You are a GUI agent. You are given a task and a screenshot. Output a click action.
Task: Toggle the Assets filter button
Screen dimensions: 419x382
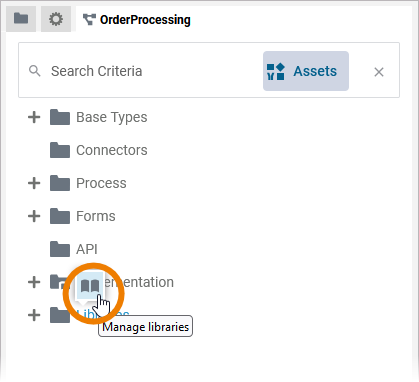coord(306,71)
